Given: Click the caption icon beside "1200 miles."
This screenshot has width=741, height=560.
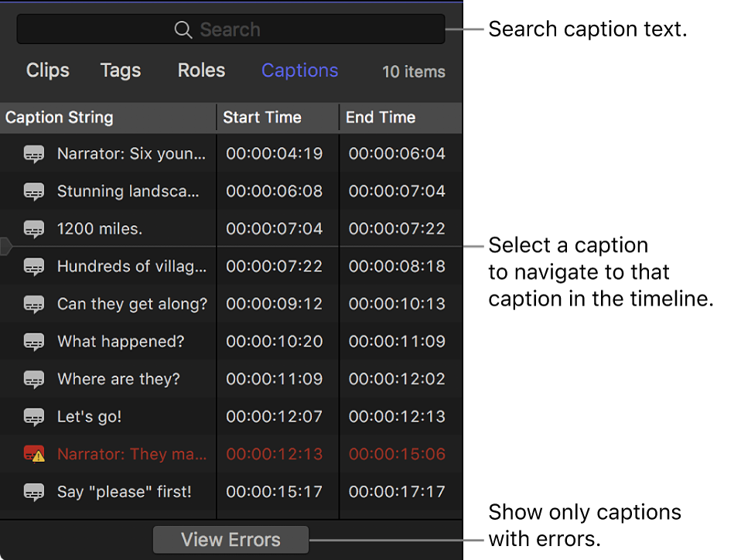Looking at the screenshot, I should click(x=34, y=228).
